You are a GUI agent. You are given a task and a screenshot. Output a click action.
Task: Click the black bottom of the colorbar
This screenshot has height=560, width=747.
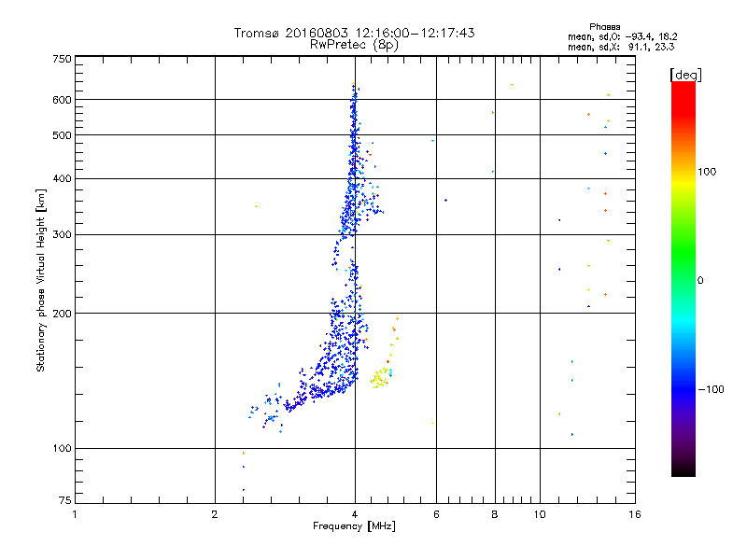684,469
